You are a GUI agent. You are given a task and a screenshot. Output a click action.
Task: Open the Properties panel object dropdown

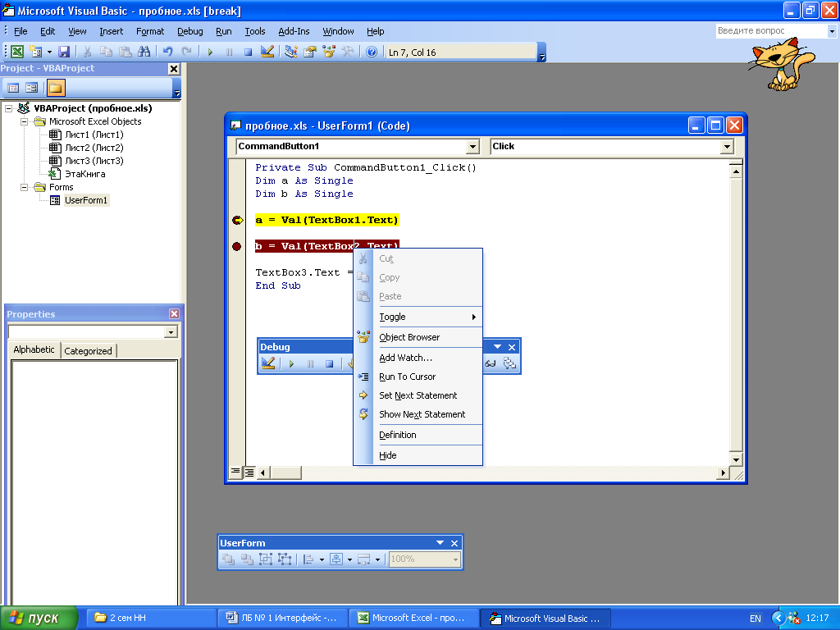pos(171,332)
